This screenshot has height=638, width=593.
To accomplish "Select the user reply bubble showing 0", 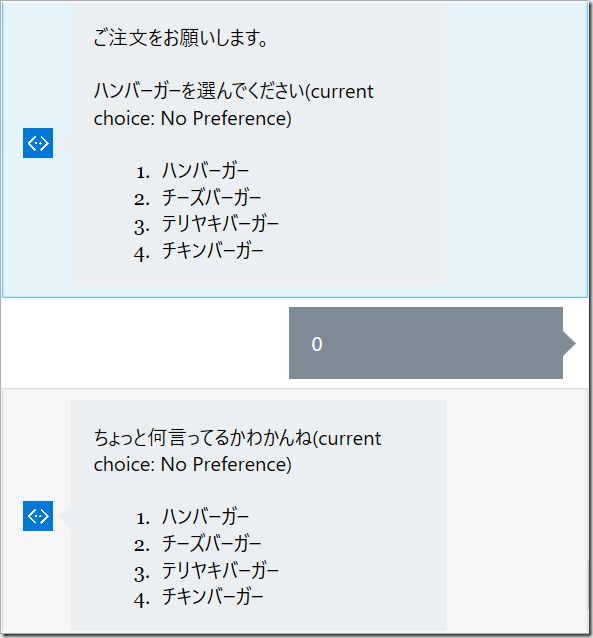I will click(x=426, y=343).
